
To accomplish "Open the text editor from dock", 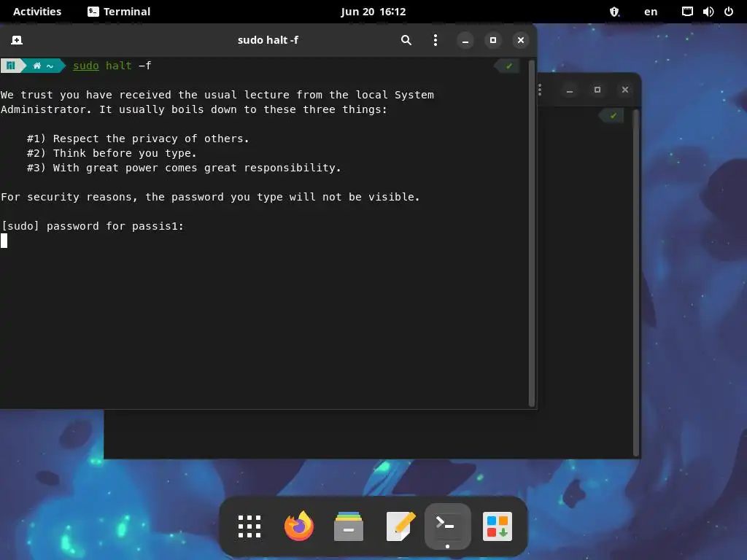I will pos(400,526).
